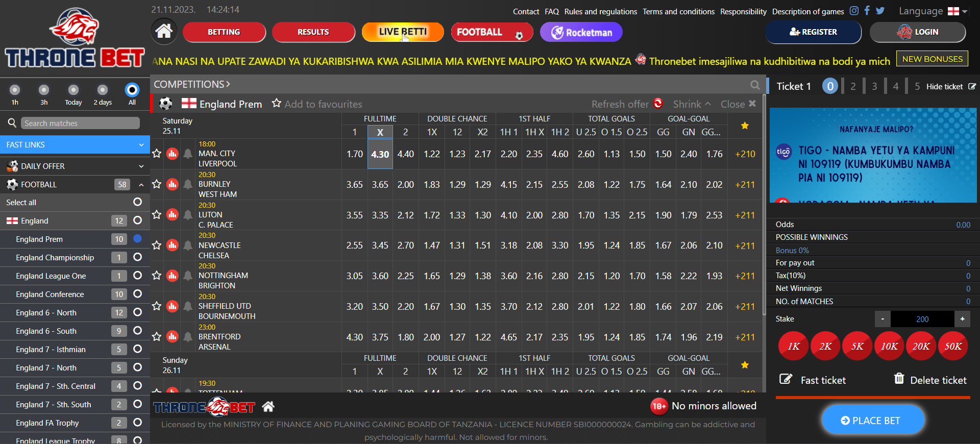Select the 1h time filter
980x444 pixels.
click(x=15, y=90)
